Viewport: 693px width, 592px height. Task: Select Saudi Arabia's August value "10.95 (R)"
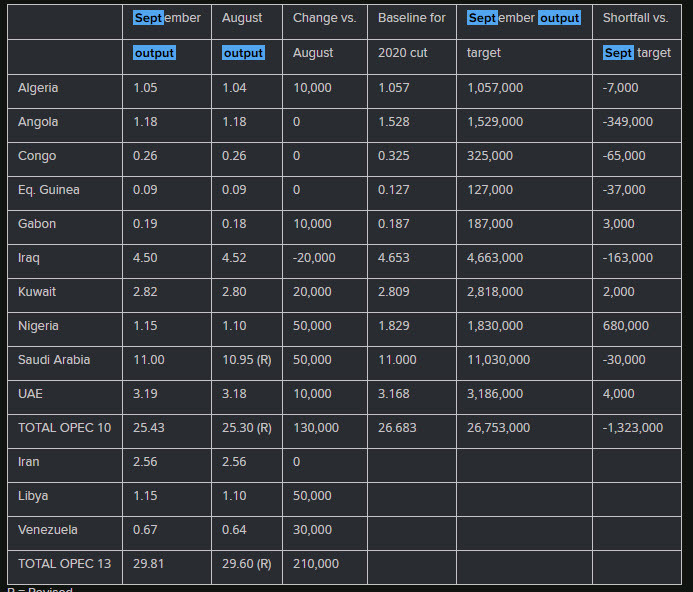point(247,360)
